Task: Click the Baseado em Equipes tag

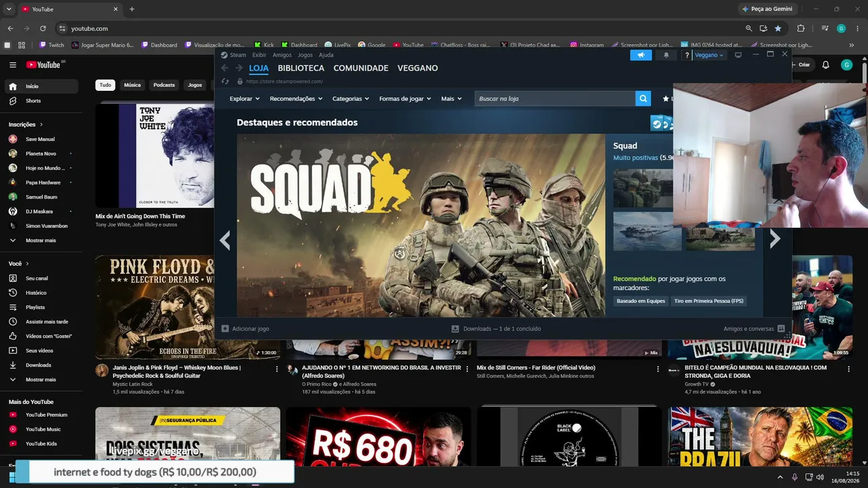Action: click(641, 301)
